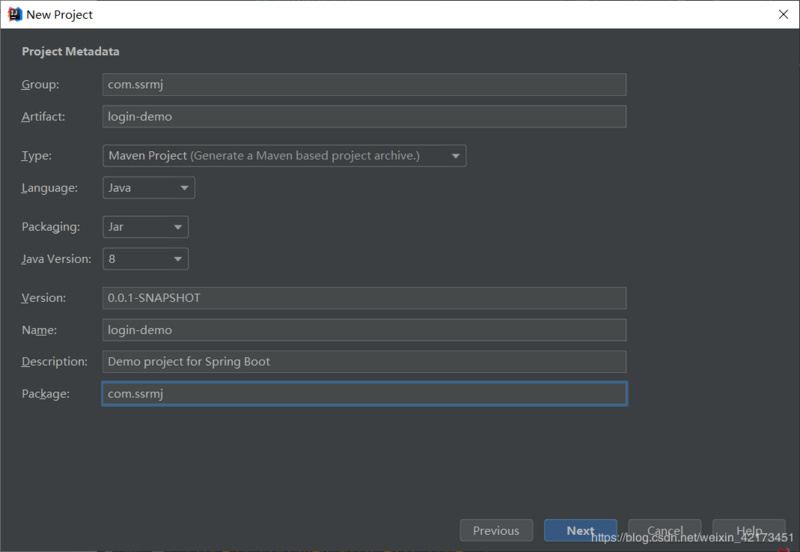800x552 pixels.
Task: Open the Java Version dropdown showing 8
Action: [x=145, y=259]
